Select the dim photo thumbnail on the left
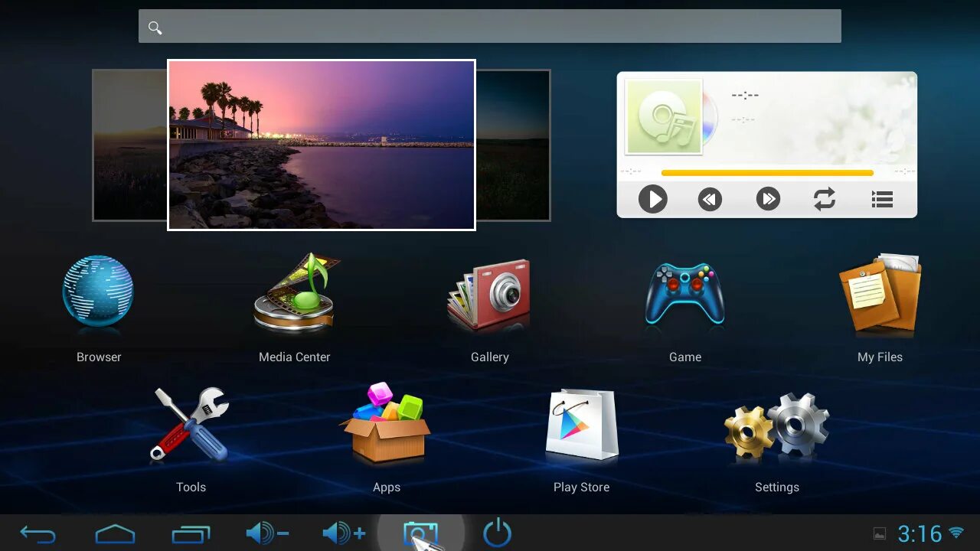 coord(130,145)
